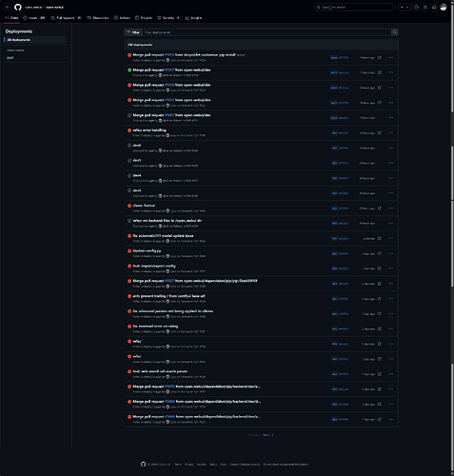Open enh: prevent trailing / from comfyui deployment
Viewport: 454px width, 476px height.
pos(168,296)
